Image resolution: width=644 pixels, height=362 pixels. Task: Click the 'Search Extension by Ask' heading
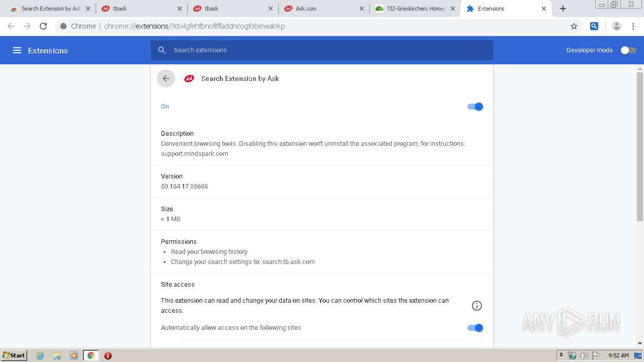240,78
